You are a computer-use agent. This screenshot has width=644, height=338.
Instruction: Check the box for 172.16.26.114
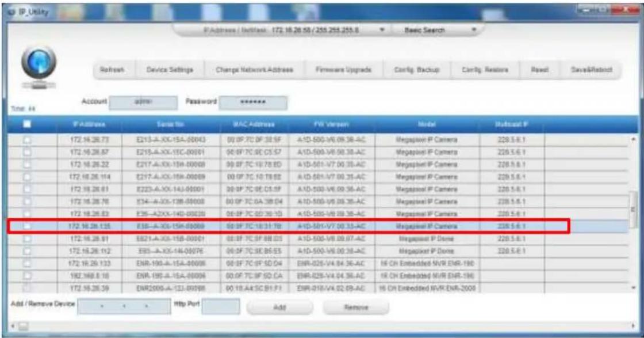pos(27,177)
